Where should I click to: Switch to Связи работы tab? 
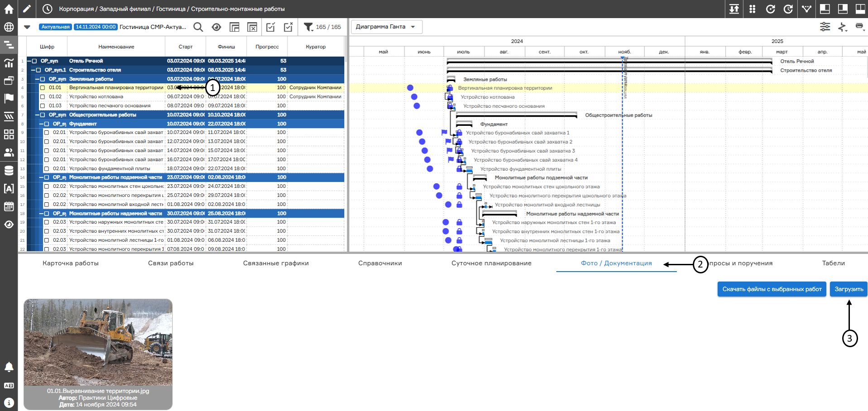(x=171, y=263)
